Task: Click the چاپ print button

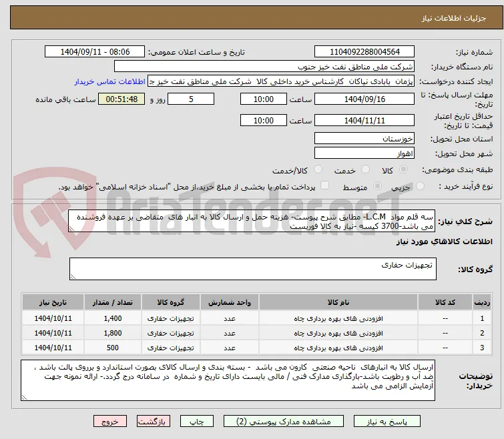Action: pyautogui.click(x=197, y=422)
